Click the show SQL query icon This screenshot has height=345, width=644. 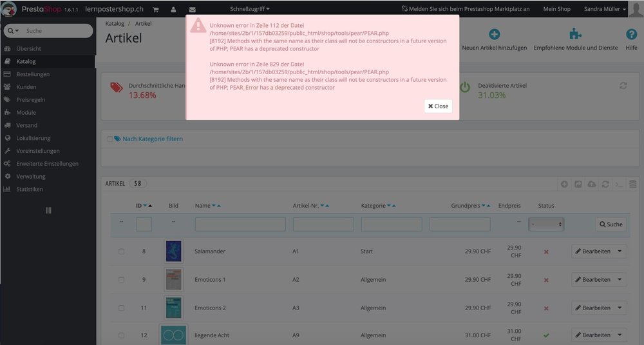tap(619, 184)
